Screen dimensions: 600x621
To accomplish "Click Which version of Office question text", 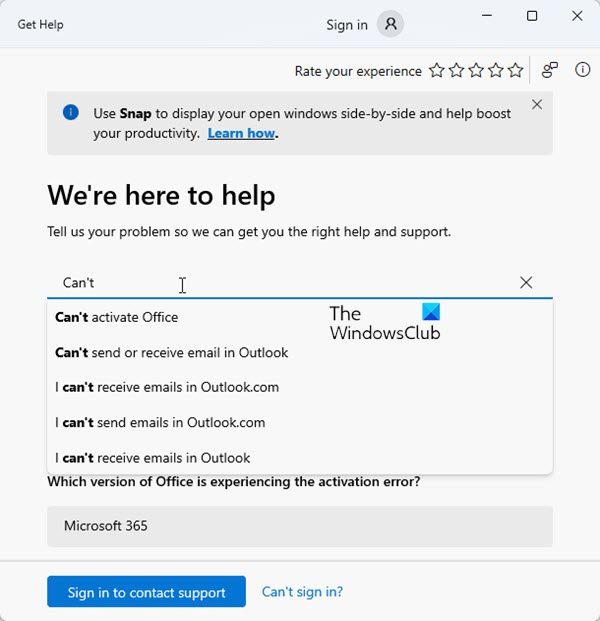I will coord(234,482).
